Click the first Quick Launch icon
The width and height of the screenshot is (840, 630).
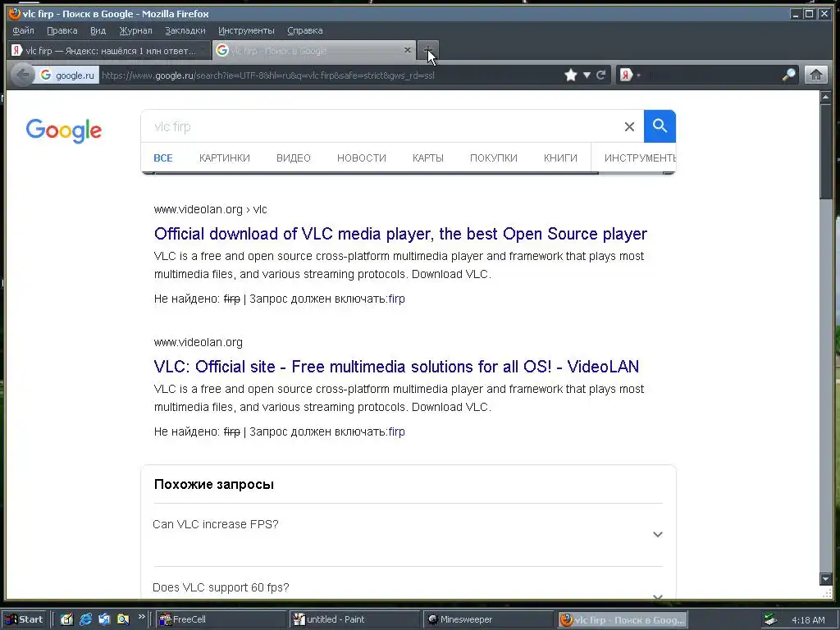coord(66,619)
